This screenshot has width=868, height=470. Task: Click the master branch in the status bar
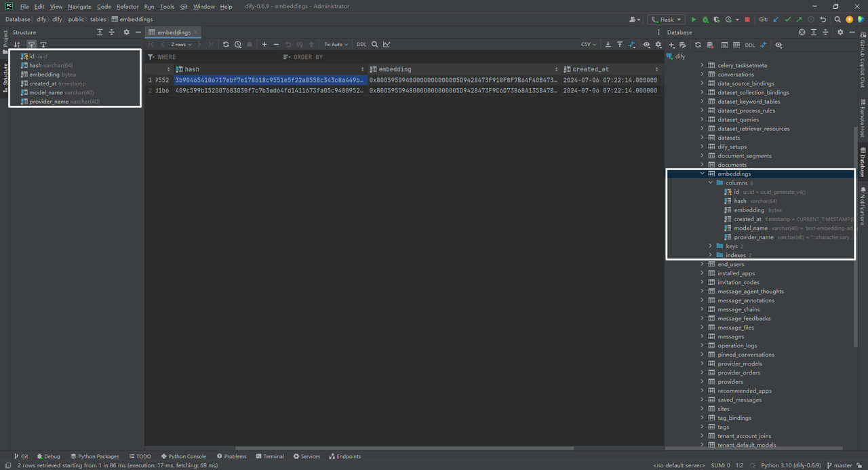point(839,465)
